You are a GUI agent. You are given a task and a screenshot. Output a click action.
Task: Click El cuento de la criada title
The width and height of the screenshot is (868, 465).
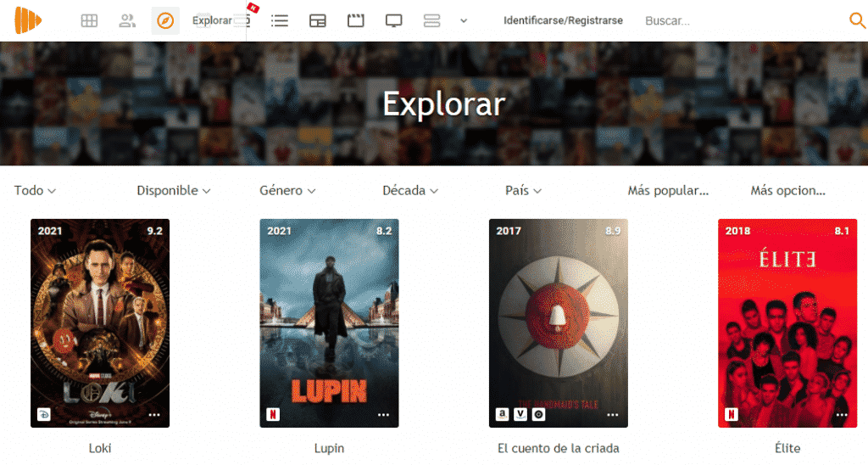[x=559, y=448]
